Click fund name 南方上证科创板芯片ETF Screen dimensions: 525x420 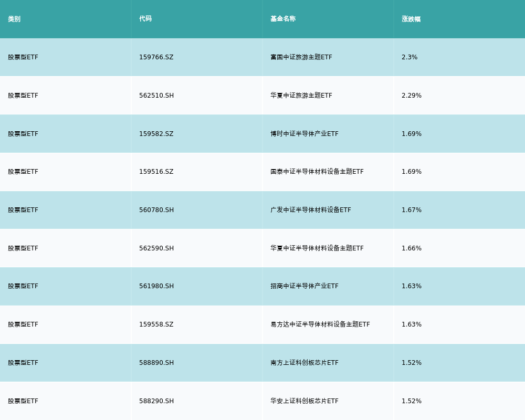pyautogui.click(x=304, y=363)
